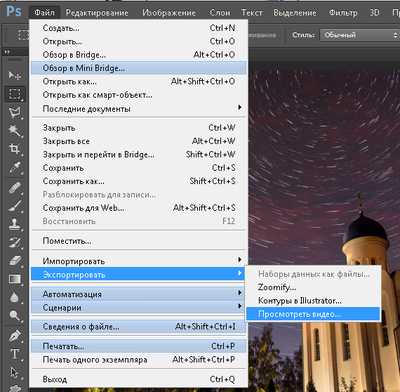Viewport: 400px width, 392px height.
Task: Choose Поместить... menu item
Action: pos(139,241)
